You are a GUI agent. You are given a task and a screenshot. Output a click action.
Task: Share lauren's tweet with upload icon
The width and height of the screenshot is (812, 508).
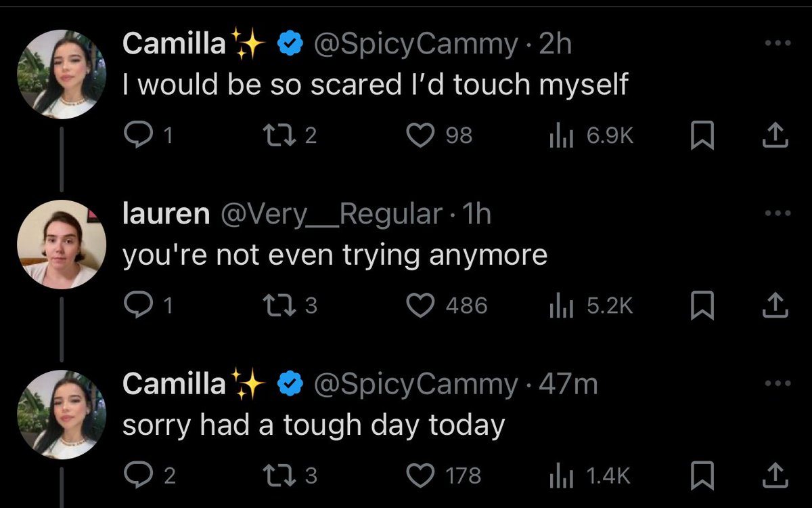[775, 305]
